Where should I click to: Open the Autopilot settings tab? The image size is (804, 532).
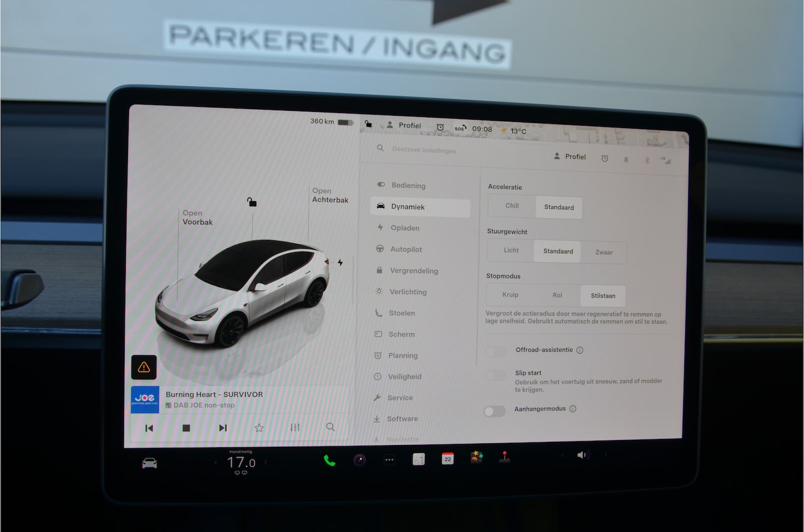405,249
